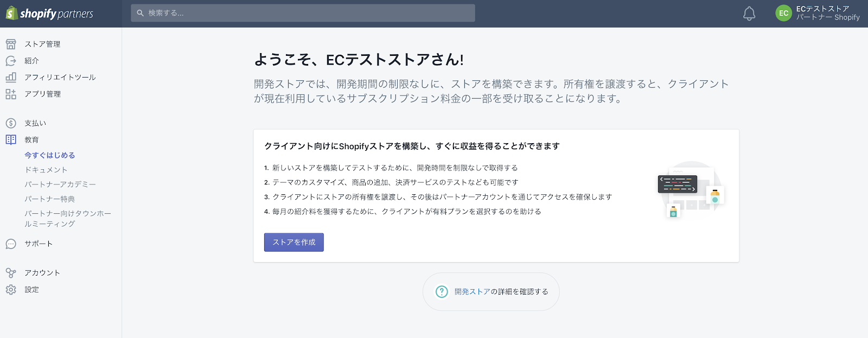Collapse the 教育 sidebar section
The width and height of the screenshot is (868, 338).
[31, 140]
